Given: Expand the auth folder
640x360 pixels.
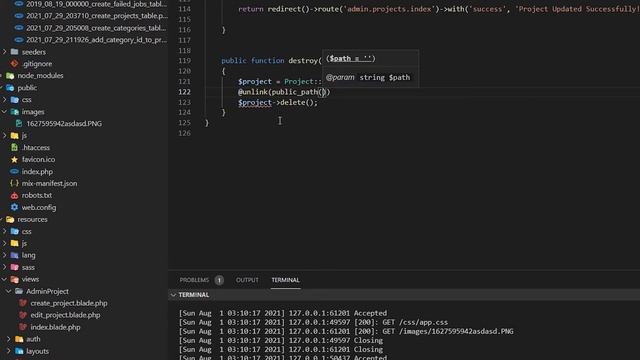Looking at the screenshot, I should tap(9, 339).
